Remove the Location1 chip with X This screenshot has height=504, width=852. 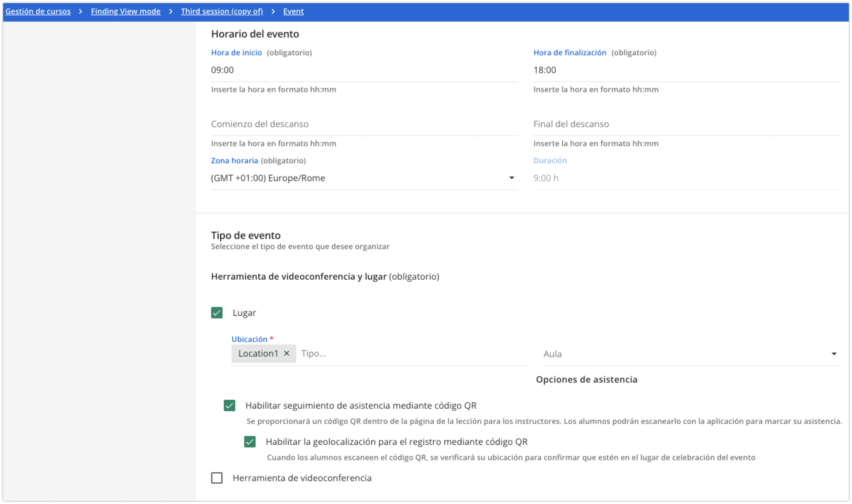(286, 354)
